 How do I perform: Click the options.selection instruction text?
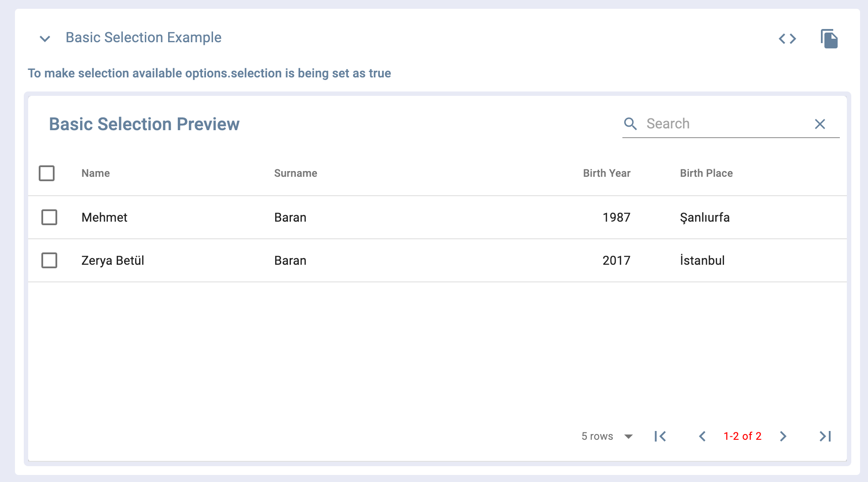pyautogui.click(x=209, y=73)
